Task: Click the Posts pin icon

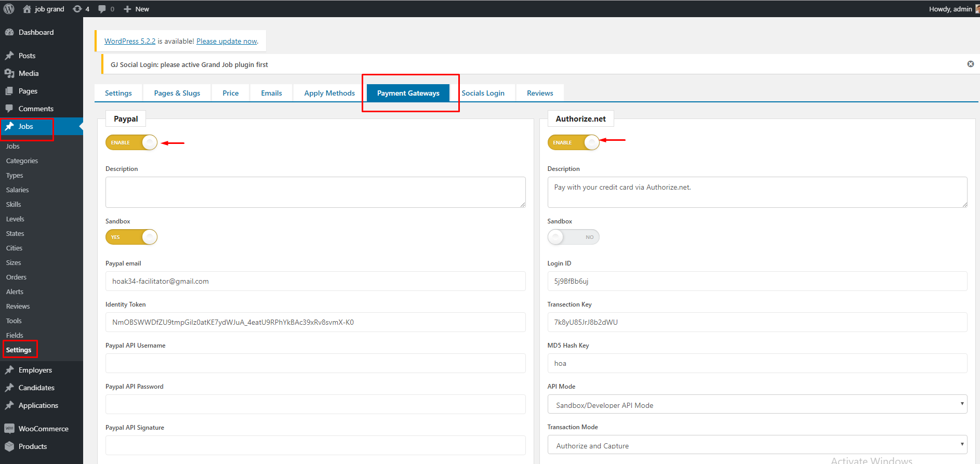Action: tap(9, 56)
